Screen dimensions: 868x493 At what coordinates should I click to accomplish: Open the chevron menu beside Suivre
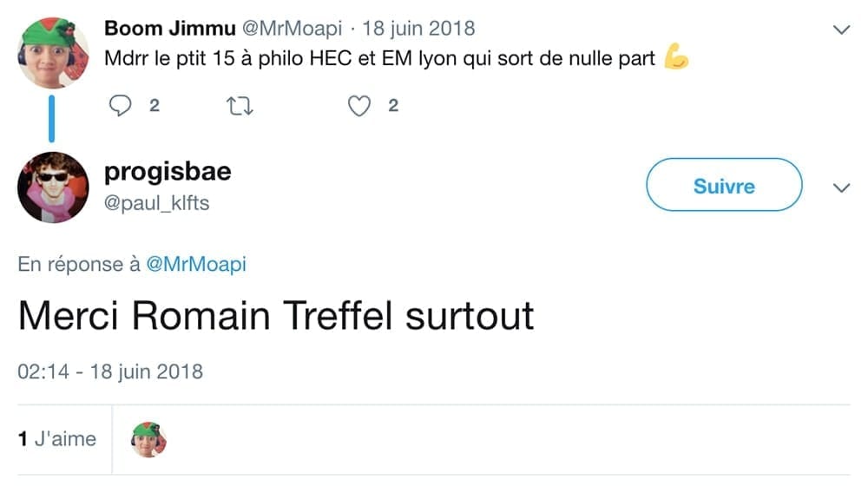pos(841,187)
